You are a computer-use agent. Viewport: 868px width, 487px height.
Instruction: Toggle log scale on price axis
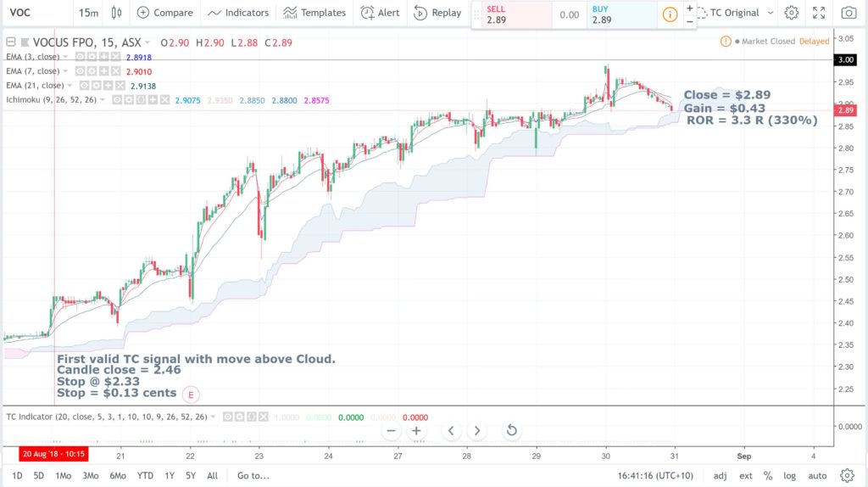pos(789,475)
